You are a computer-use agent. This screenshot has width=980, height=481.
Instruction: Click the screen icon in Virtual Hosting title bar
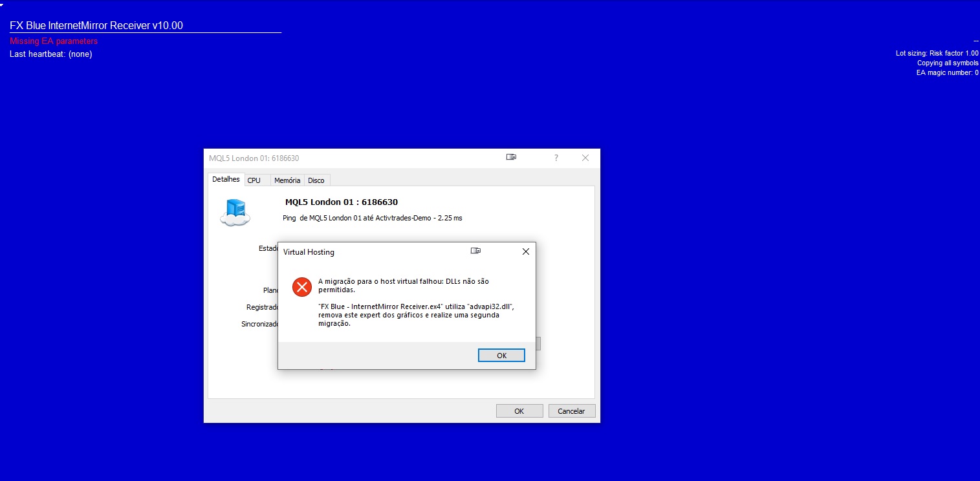click(475, 251)
